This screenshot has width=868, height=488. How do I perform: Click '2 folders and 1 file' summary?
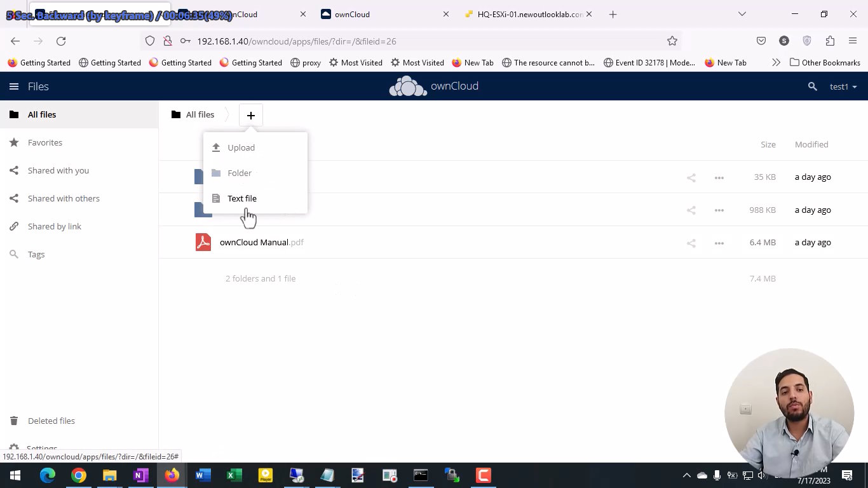[x=261, y=278]
